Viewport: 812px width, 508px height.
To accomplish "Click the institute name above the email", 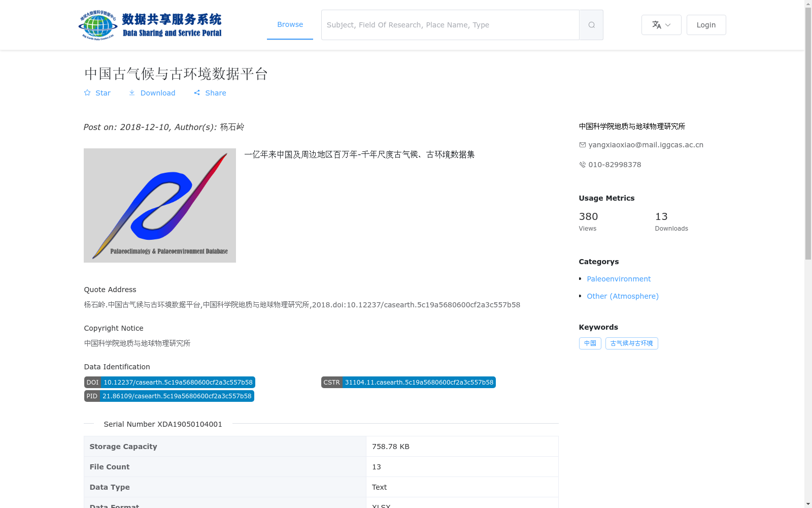I will [x=632, y=126].
